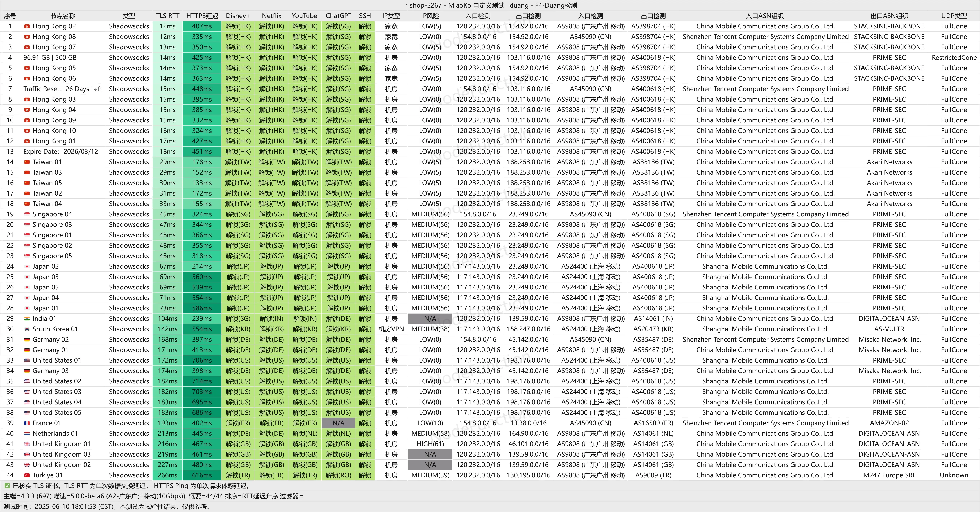Click the South Korea flag icon
The image size is (980, 512).
pyautogui.click(x=27, y=329)
